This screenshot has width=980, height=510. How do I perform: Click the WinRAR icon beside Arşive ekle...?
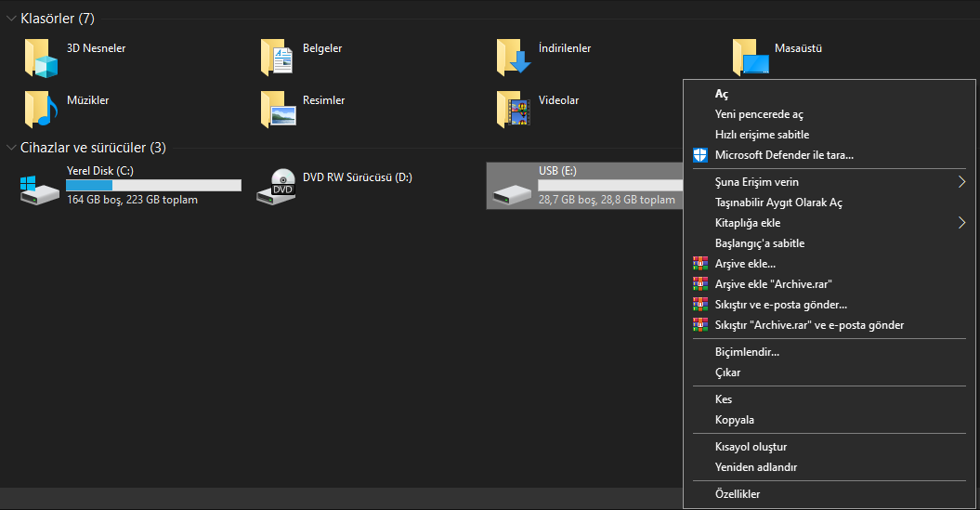700,264
